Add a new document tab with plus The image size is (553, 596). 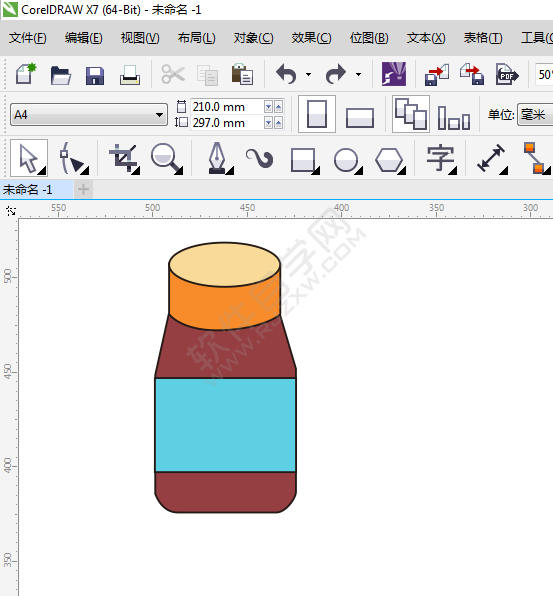tap(84, 189)
